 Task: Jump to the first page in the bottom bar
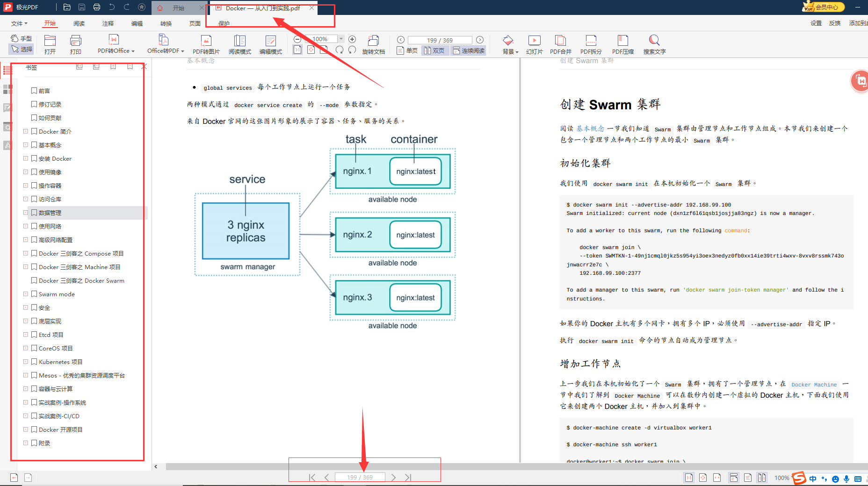point(312,477)
